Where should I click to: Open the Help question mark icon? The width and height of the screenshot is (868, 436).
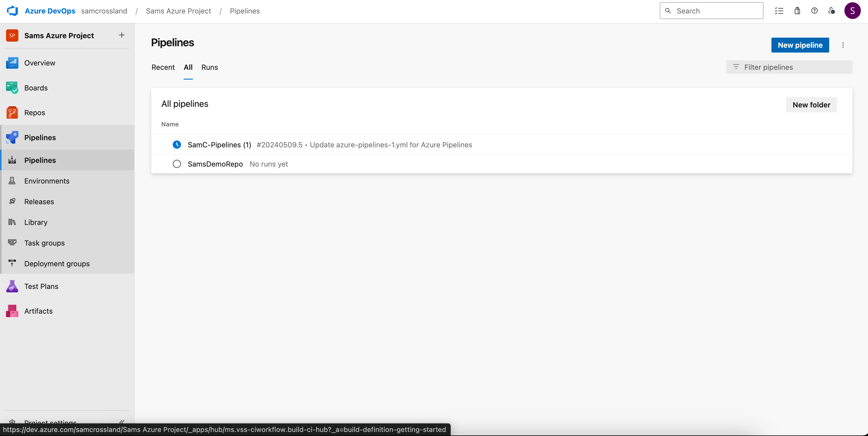(815, 11)
